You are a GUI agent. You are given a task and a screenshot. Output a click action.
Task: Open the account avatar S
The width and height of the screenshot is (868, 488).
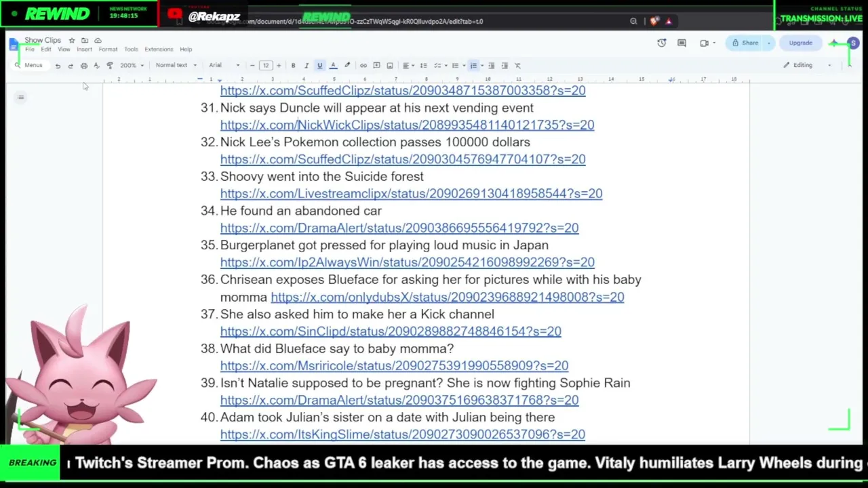(853, 43)
